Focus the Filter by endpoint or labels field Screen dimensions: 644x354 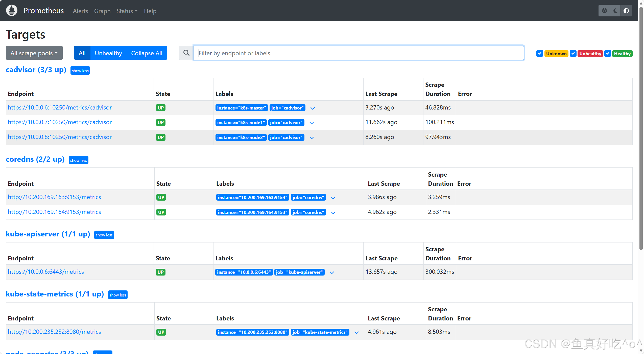coord(359,53)
